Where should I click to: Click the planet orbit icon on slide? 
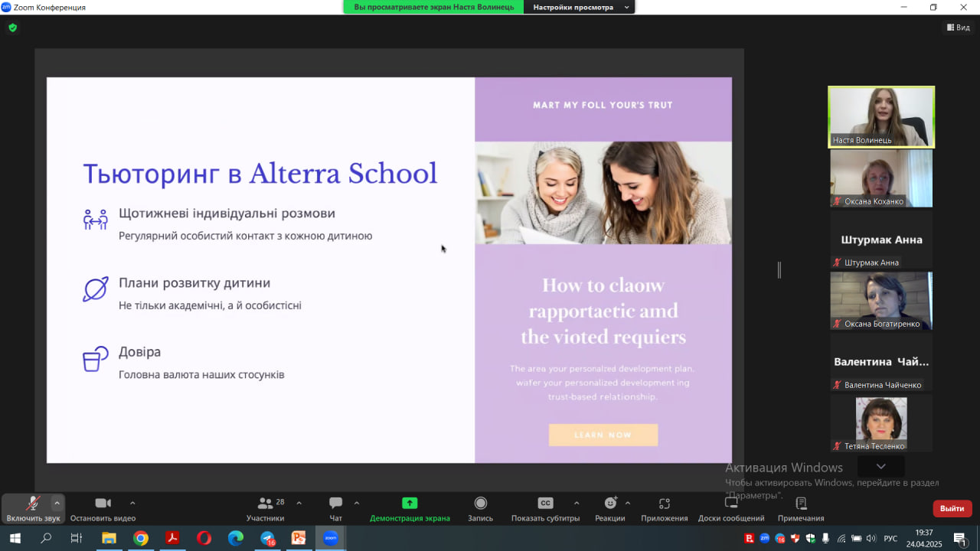click(96, 289)
